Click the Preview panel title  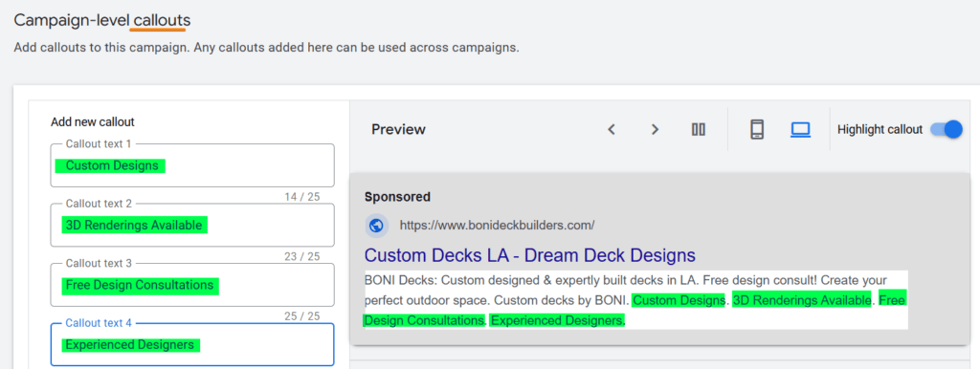398,129
